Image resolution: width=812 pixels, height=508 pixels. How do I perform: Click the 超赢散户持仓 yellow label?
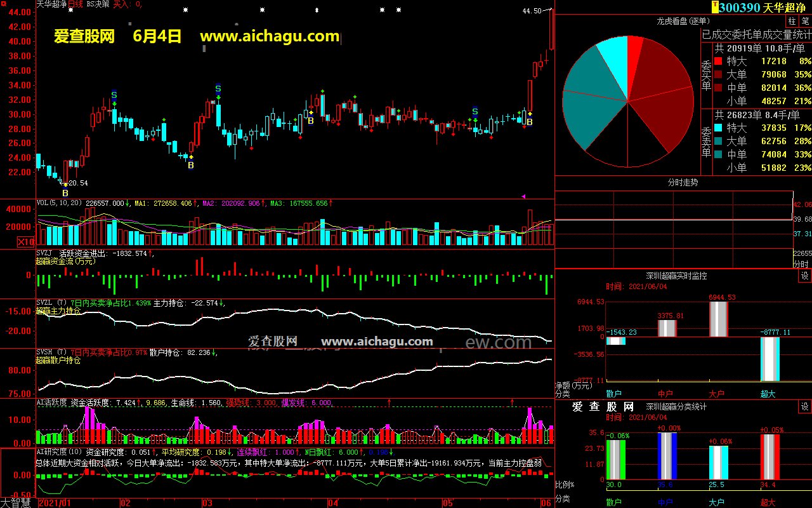tap(58, 361)
